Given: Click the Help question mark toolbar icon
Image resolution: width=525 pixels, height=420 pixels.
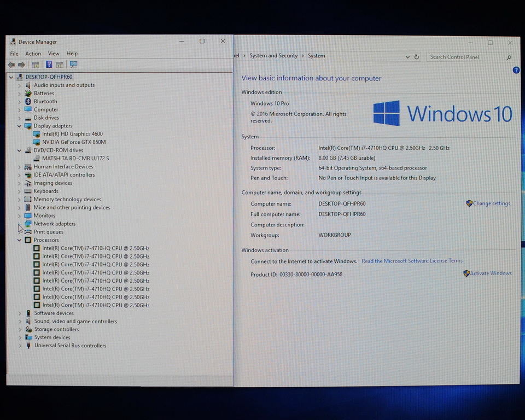Looking at the screenshot, I should click(x=49, y=65).
